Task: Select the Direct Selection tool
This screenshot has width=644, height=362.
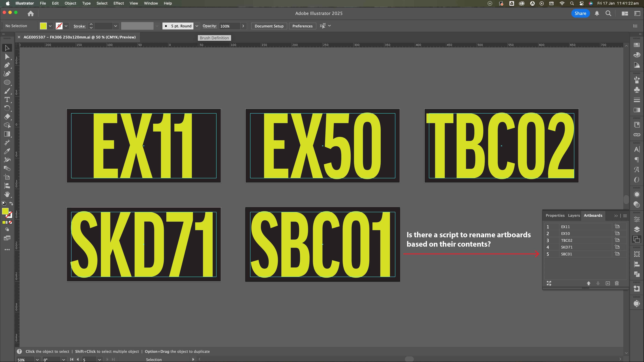Action: point(7,57)
